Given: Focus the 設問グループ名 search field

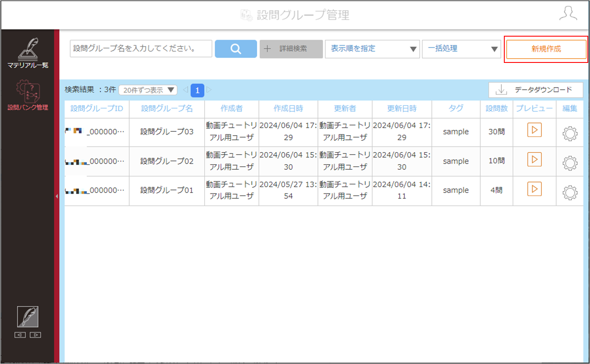Looking at the screenshot, I should tap(141, 49).
